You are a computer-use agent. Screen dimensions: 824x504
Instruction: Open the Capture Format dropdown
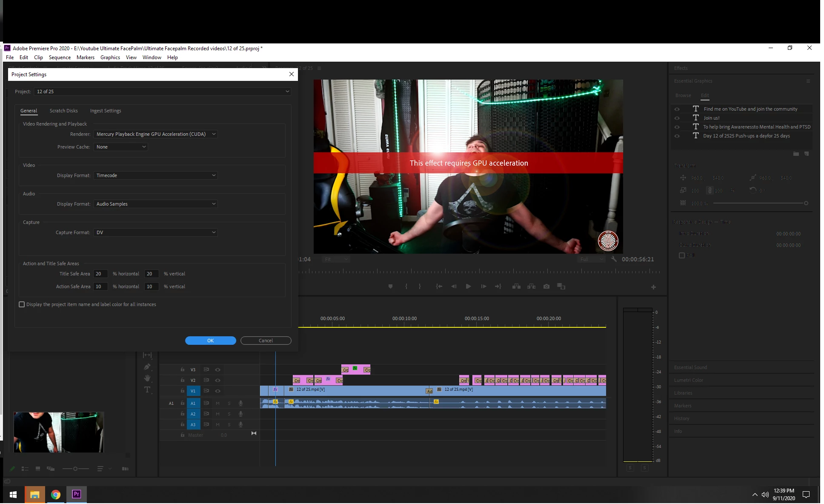155,232
